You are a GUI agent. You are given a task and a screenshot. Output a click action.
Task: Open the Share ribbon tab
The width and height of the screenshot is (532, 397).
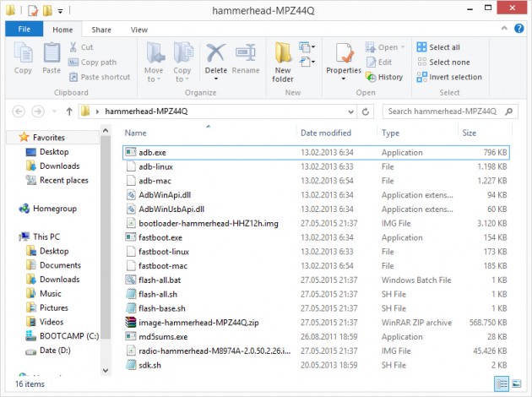coord(101,30)
